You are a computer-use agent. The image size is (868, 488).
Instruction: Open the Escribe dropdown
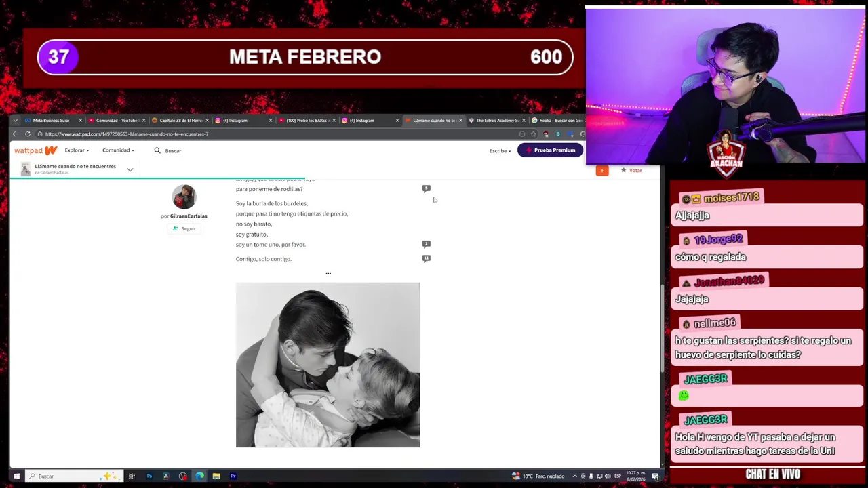[x=500, y=150]
